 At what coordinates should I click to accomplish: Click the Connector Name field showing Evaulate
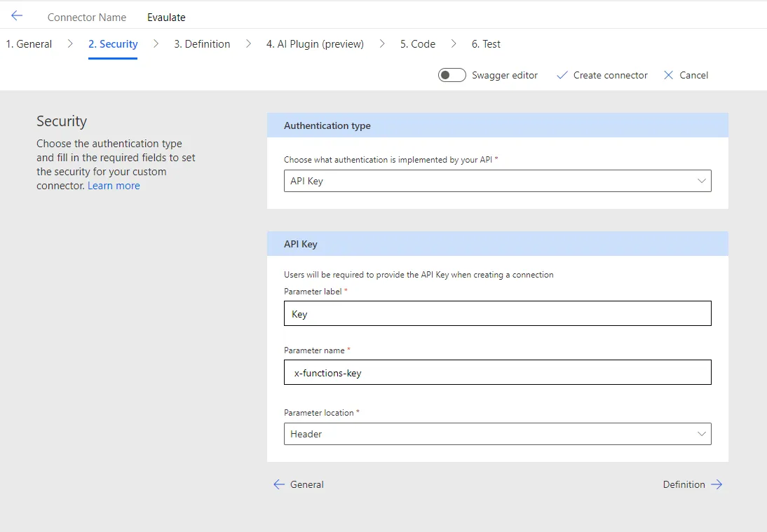(166, 18)
